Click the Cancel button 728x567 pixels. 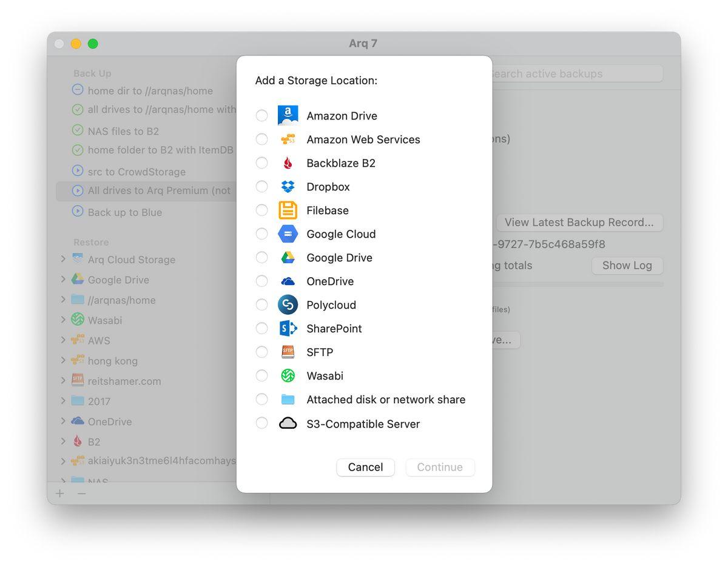[x=365, y=467]
